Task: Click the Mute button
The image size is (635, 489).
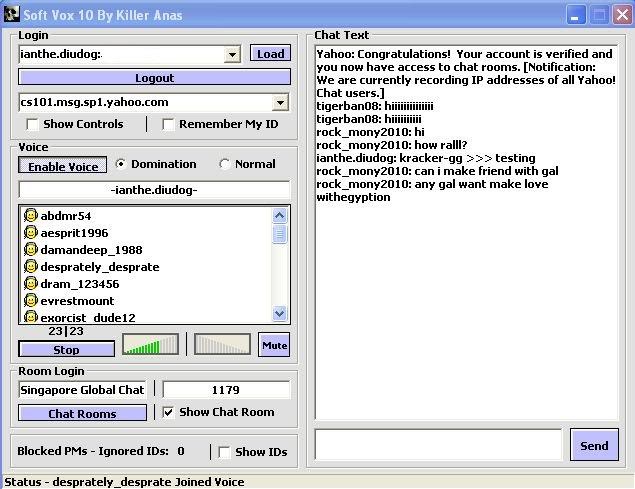Action: pos(274,345)
